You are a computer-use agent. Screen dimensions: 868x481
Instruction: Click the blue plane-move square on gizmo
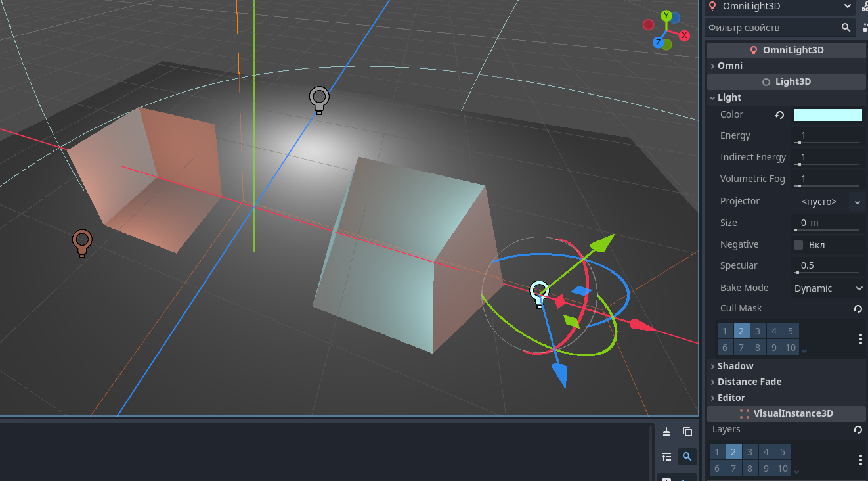click(581, 290)
